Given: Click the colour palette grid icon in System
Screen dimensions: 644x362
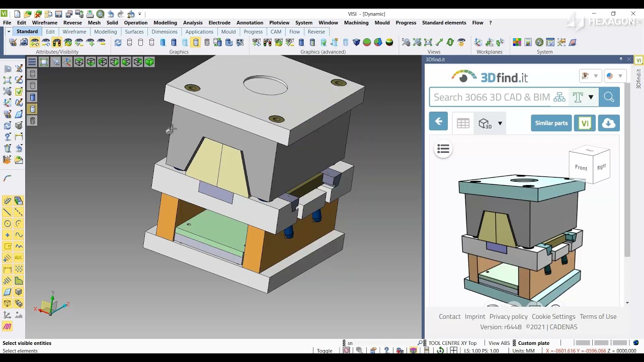Looking at the screenshot, I should [x=517, y=43].
